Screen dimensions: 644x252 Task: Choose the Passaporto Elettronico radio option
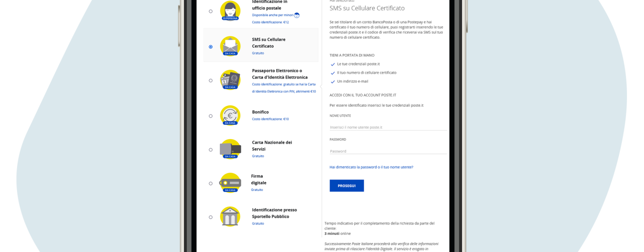pos(210,81)
